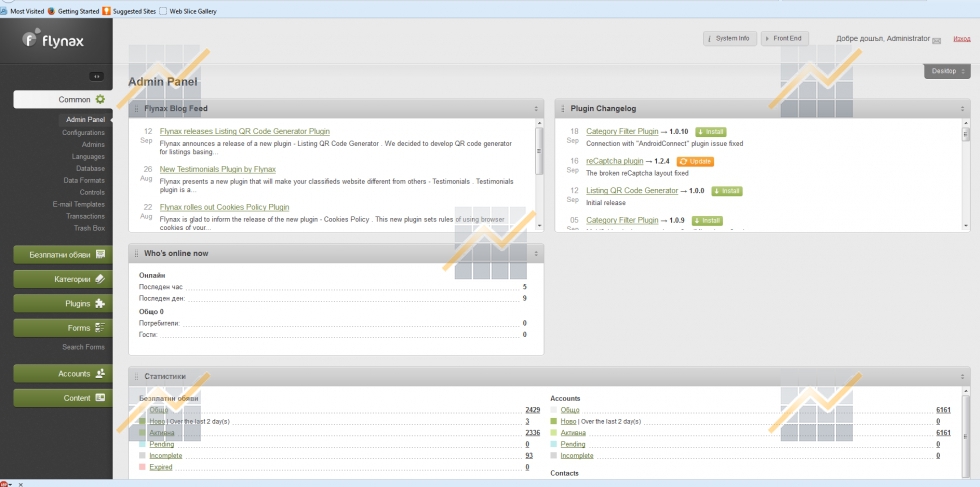Open Web Slice Gallery bookmark
The image size is (980, 487).
click(188, 11)
